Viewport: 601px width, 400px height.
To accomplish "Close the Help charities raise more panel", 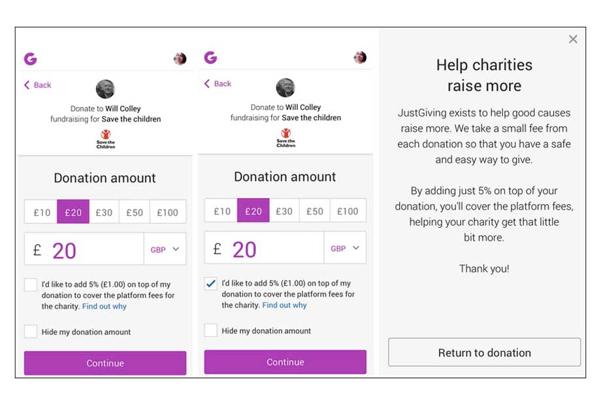I will [x=573, y=40].
